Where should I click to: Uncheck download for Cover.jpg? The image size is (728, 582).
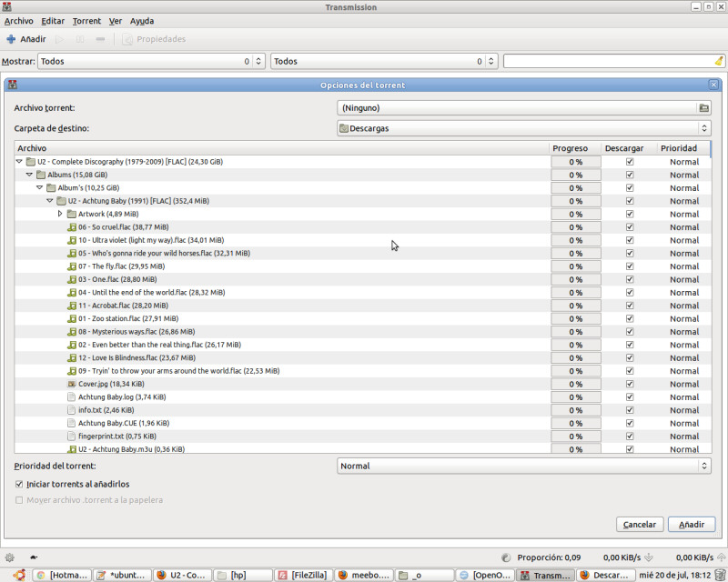630,385
